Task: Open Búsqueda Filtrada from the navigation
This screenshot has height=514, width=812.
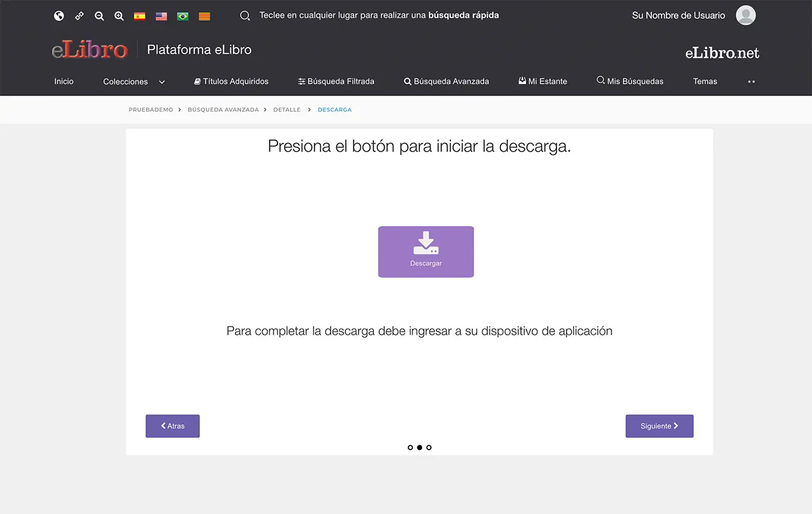Action: [x=336, y=81]
